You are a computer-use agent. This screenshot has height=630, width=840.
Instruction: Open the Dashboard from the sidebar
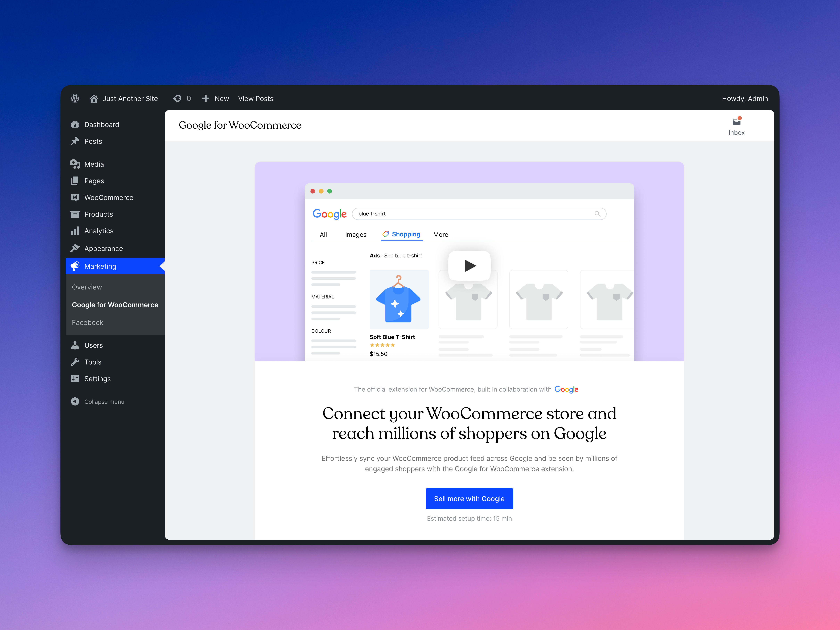coord(75,124)
